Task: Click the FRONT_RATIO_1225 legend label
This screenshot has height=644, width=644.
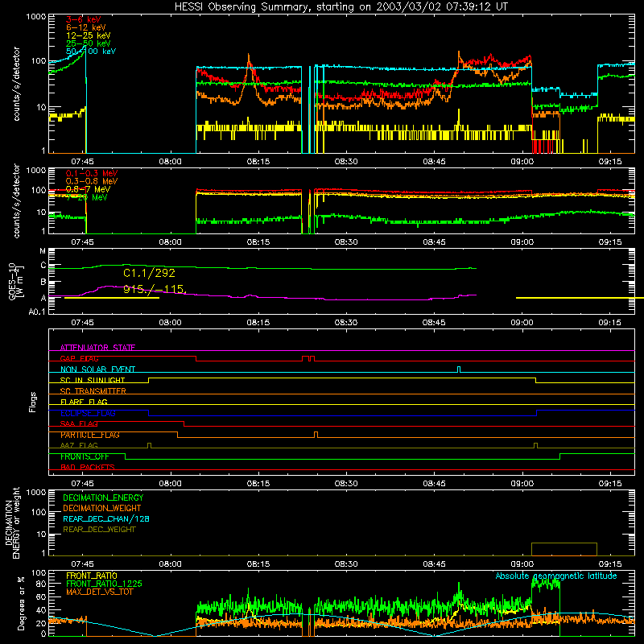Action: coord(104,584)
